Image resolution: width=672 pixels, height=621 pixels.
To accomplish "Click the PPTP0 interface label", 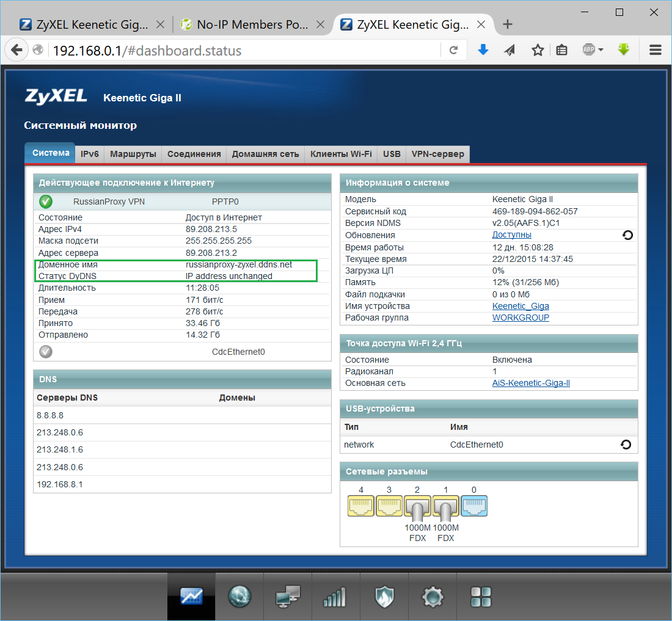I will point(225,202).
